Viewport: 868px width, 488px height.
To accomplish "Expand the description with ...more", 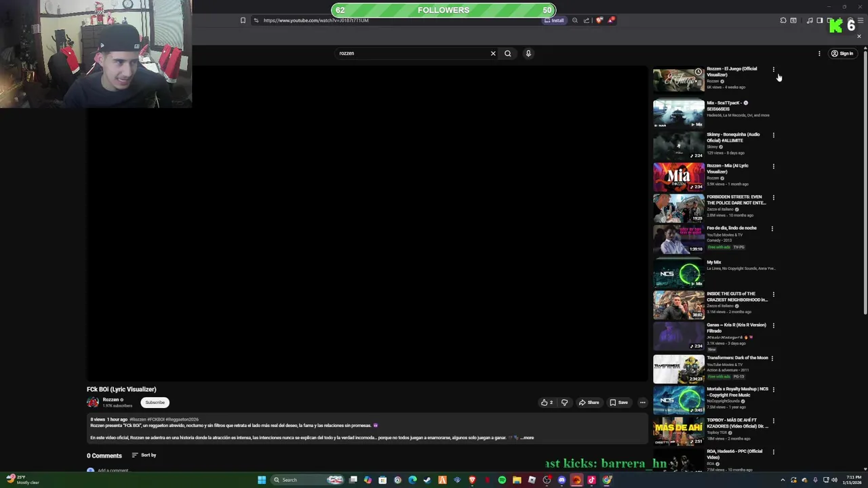I will point(527,438).
